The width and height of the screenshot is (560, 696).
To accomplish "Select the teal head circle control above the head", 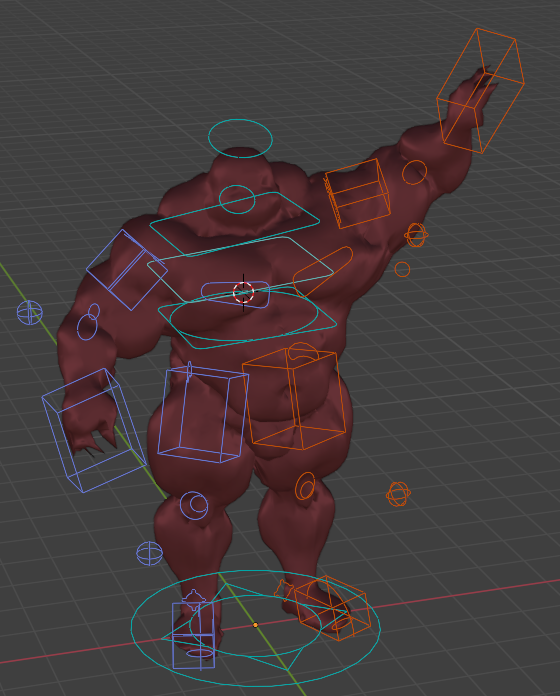I will point(240,138).
